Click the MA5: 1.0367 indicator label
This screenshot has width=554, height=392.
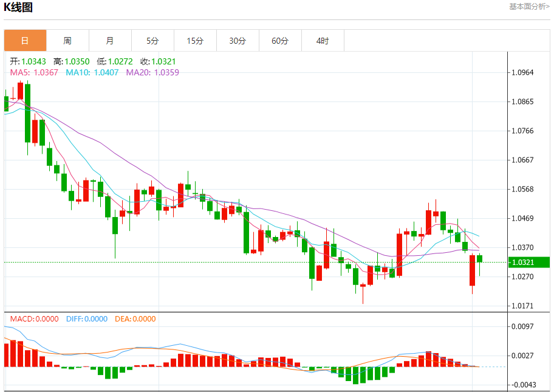click(34, 72)
